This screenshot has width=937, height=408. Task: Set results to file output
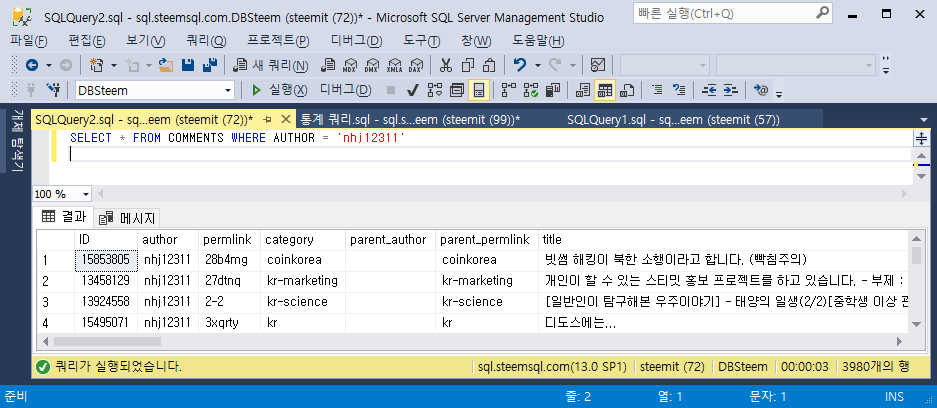pyautogui.click(x=627, y=90)
